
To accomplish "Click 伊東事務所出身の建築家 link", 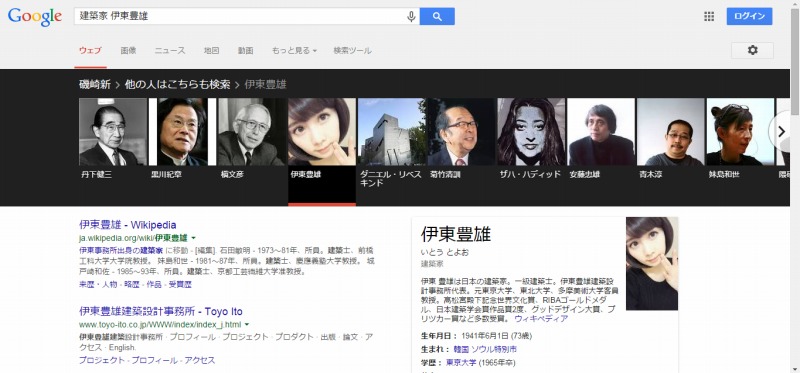I will (x=121, y=251).
